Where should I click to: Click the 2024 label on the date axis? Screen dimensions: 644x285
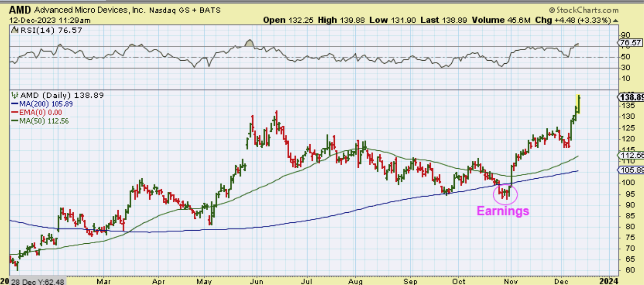point(609,282)
